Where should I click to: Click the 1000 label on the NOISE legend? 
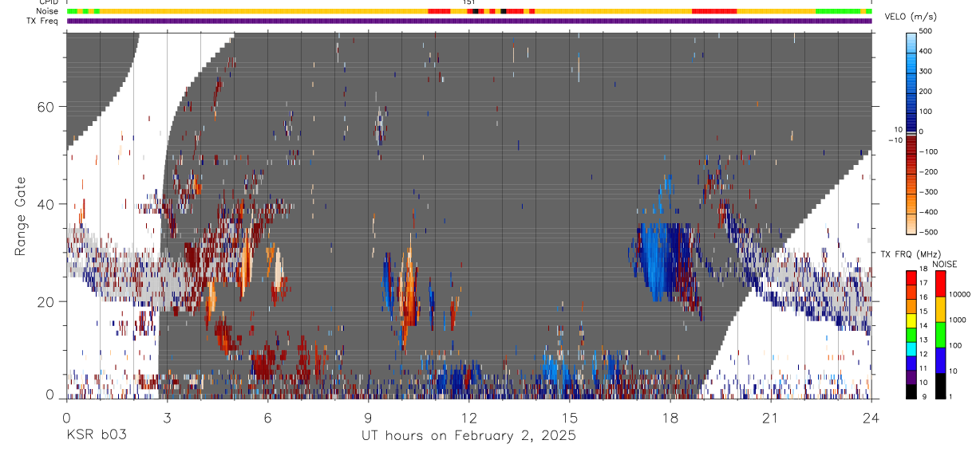[x=957, y=320]
